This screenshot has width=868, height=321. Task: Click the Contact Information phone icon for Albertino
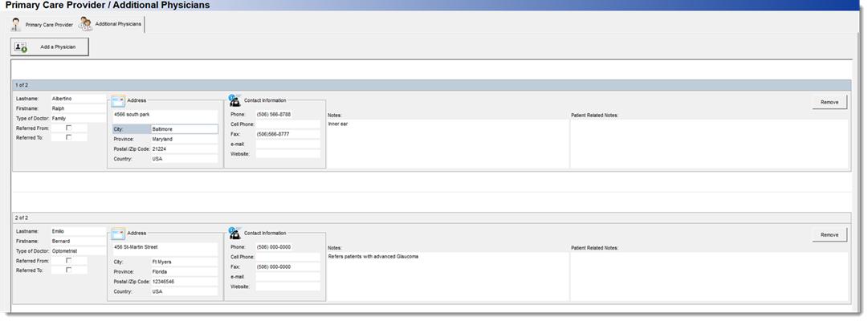point(234,100)
